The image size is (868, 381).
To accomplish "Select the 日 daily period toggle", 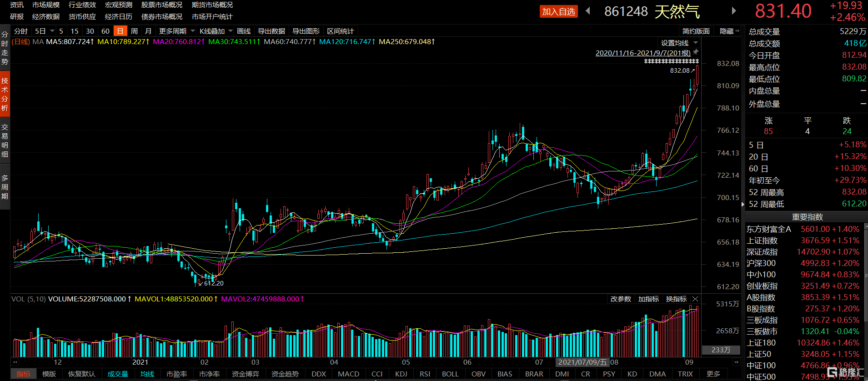I will point(120,31).
